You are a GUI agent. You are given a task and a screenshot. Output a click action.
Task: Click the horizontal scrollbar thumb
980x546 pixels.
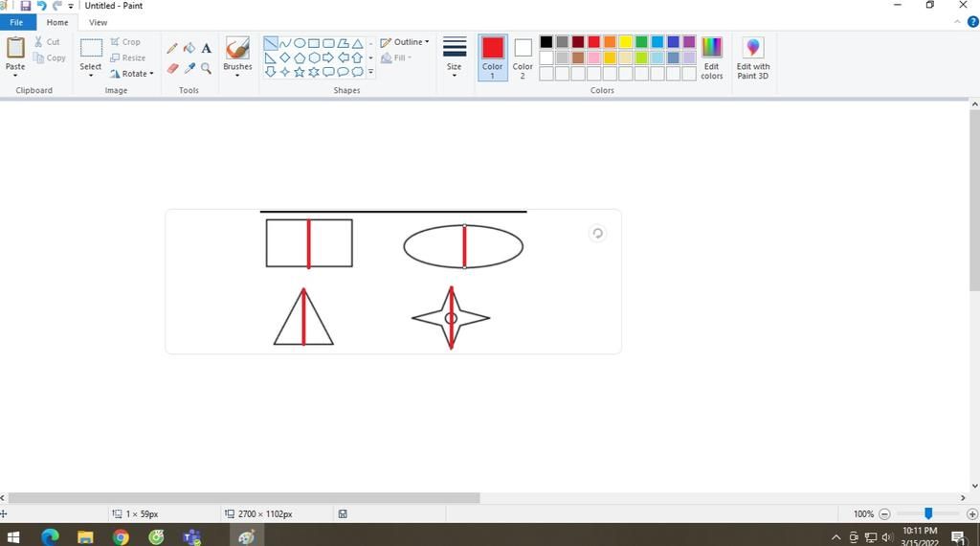pos(244,498)
